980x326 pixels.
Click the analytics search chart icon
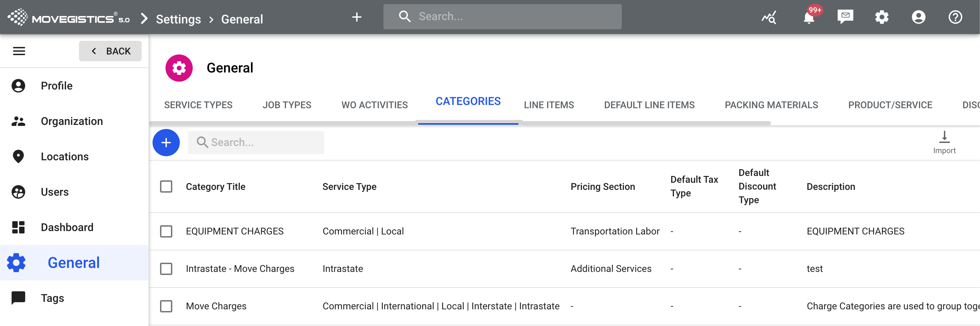coord(769,17)
